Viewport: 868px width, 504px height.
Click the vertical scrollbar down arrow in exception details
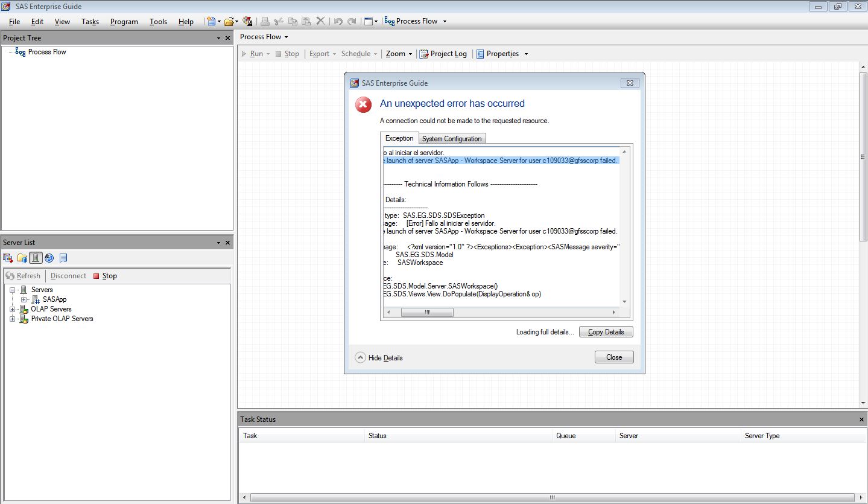tap(624, 302)
